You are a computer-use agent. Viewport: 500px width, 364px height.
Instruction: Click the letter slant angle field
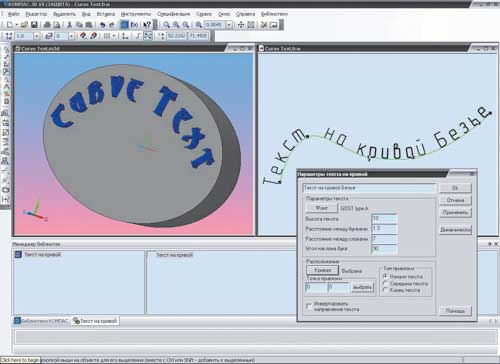384,249
